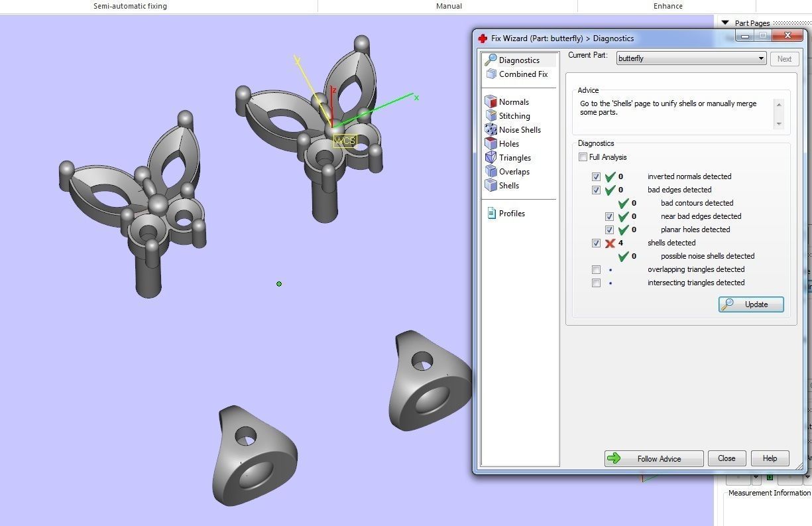Switch to the Enhance tab

point(667,6)
